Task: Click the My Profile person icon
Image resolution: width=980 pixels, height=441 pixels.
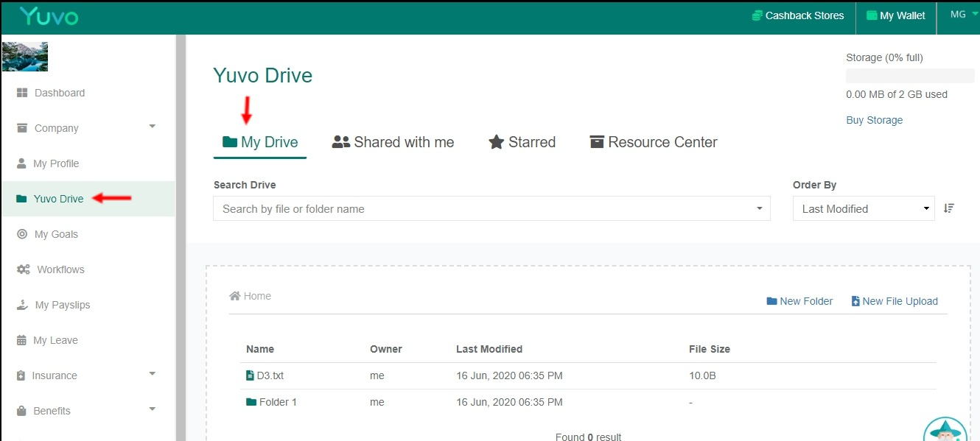Action: pyautogui.click(x=22, y=163)
